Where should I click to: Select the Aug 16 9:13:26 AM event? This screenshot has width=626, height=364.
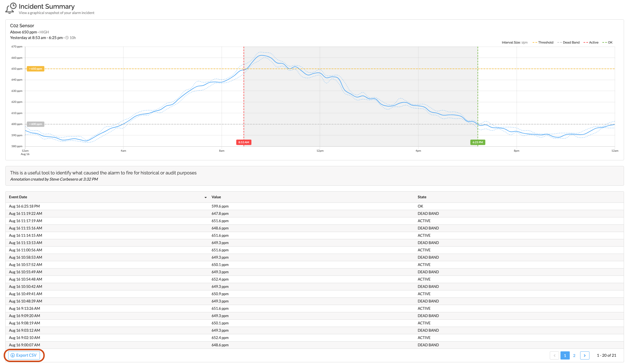pyautogui.click(x=314, y=308)
